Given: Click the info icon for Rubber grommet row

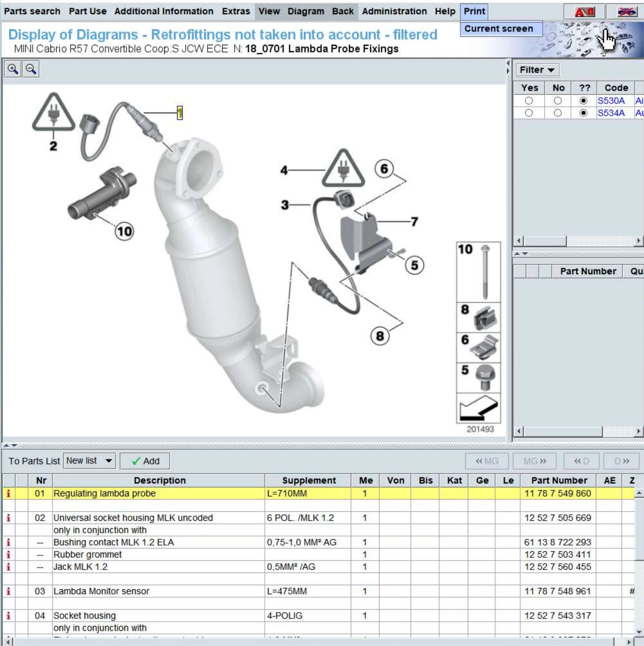Looking at the screenshot, I should pyautogui.click(x=9, y=555).
